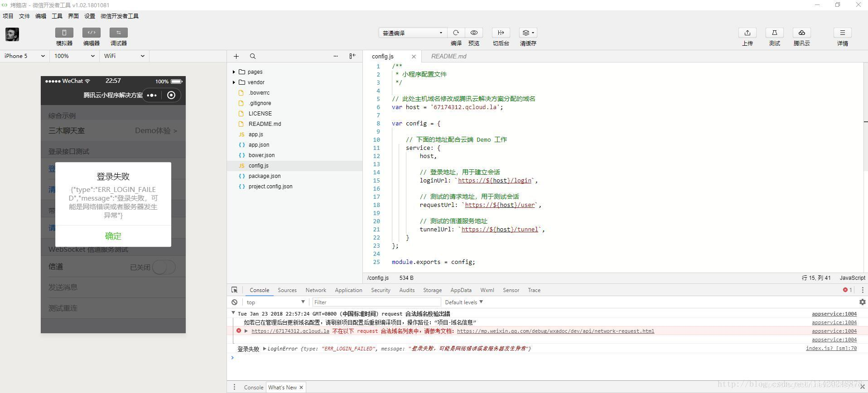Click the first appservice:1004 source link

(x=834, y=314)
